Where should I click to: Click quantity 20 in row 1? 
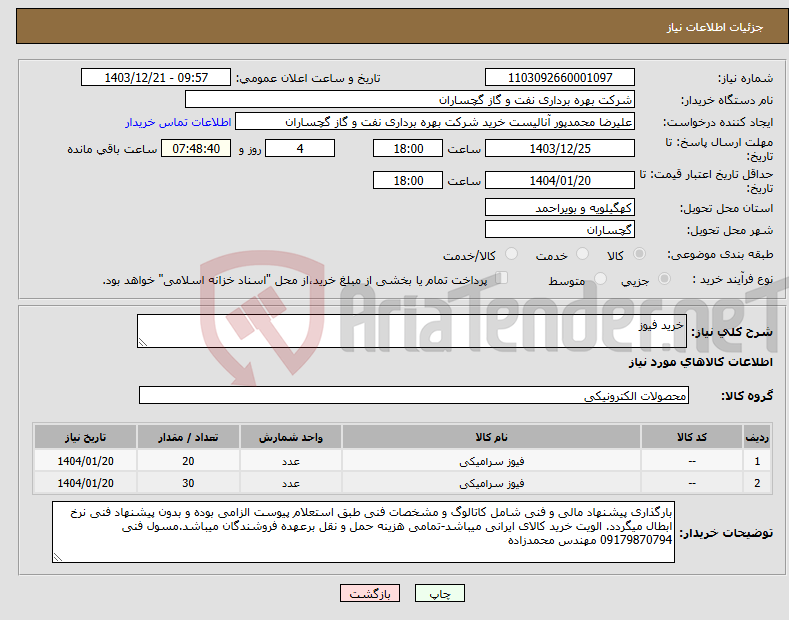[x=188, y=461]
